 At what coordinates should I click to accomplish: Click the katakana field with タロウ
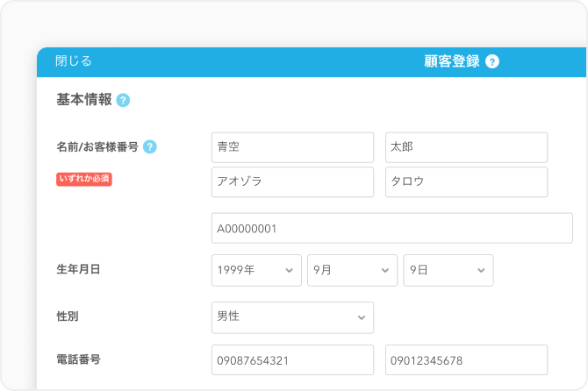click(x=466, y=182)
